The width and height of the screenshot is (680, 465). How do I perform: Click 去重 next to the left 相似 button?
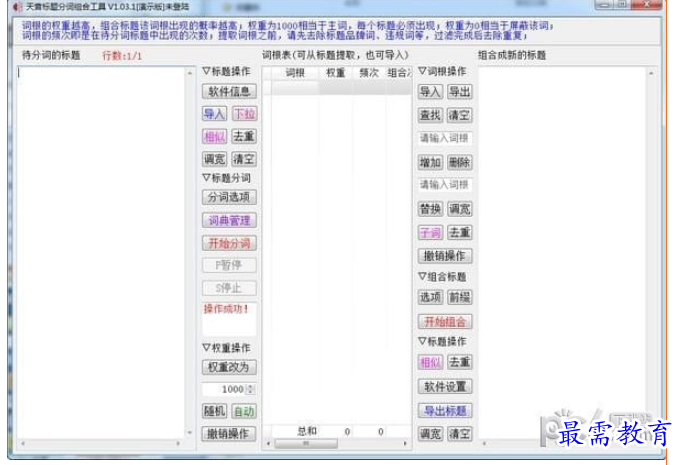point(244,137)
